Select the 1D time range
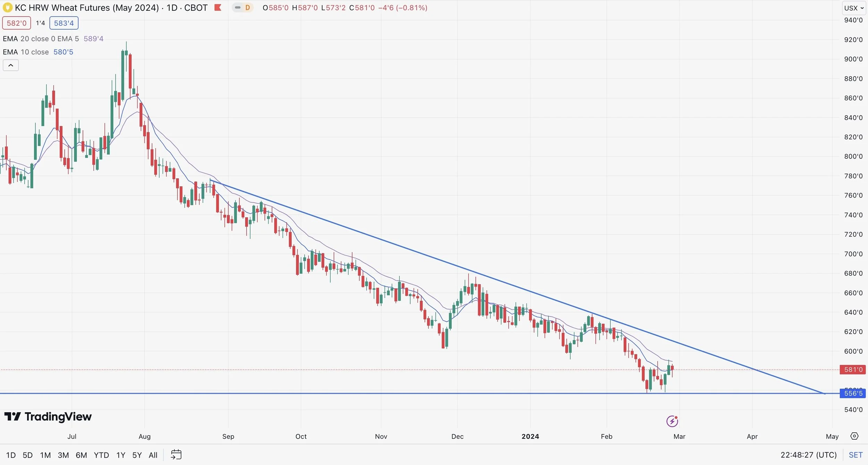This screenshot has width=868, height=465. [11, 455]
